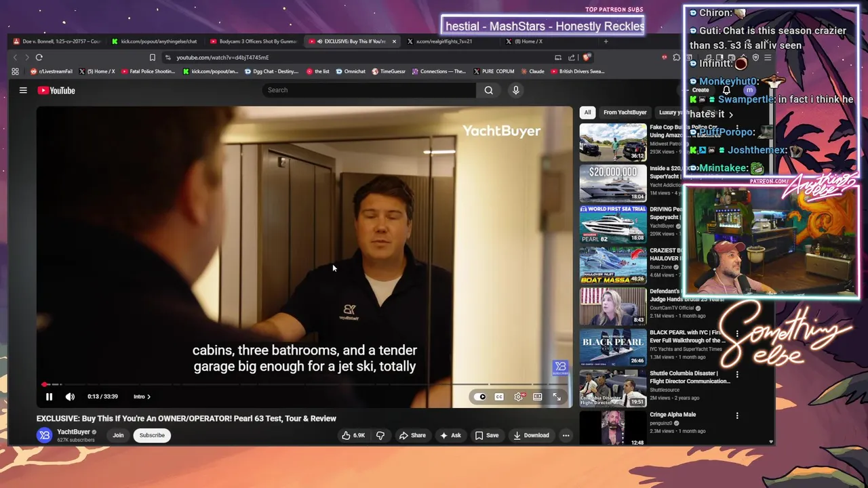The height and width of the screenshot is (488, 868).
Task: Subscribe to the YachtBuyer channel
Action: [x=152, y=435]
